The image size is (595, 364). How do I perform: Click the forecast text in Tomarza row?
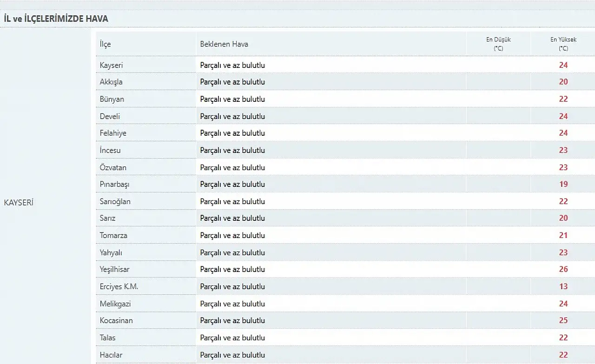tap(232, 235)
